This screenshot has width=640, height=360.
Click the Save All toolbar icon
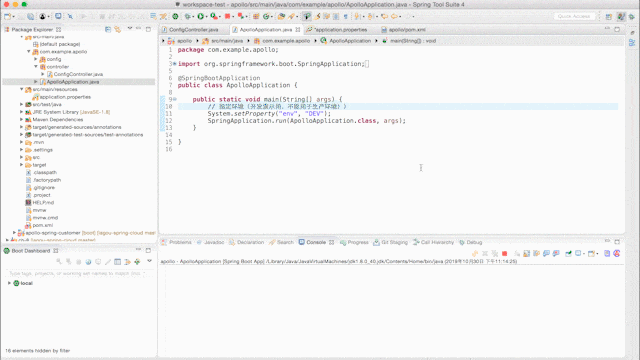31,16
